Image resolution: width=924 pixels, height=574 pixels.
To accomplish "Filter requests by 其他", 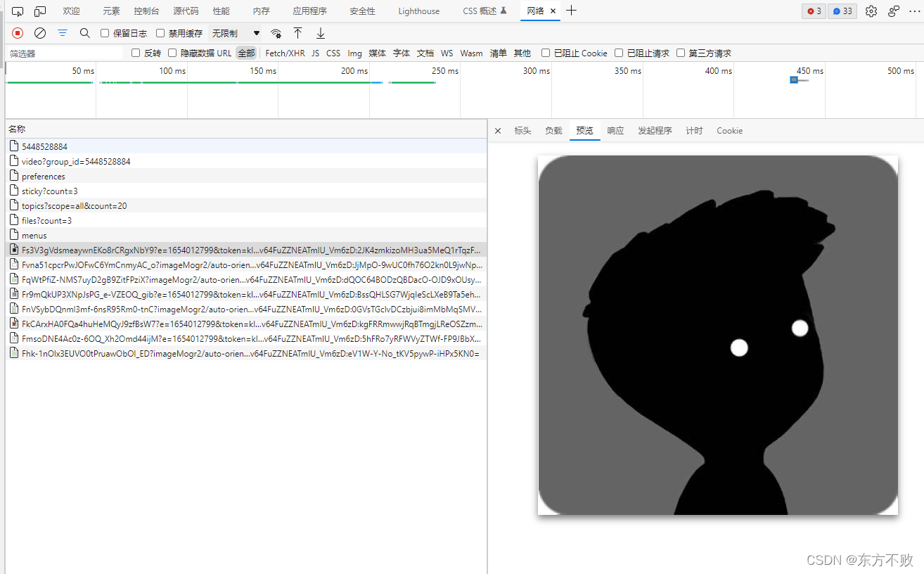I will click(x=522, y=53).
